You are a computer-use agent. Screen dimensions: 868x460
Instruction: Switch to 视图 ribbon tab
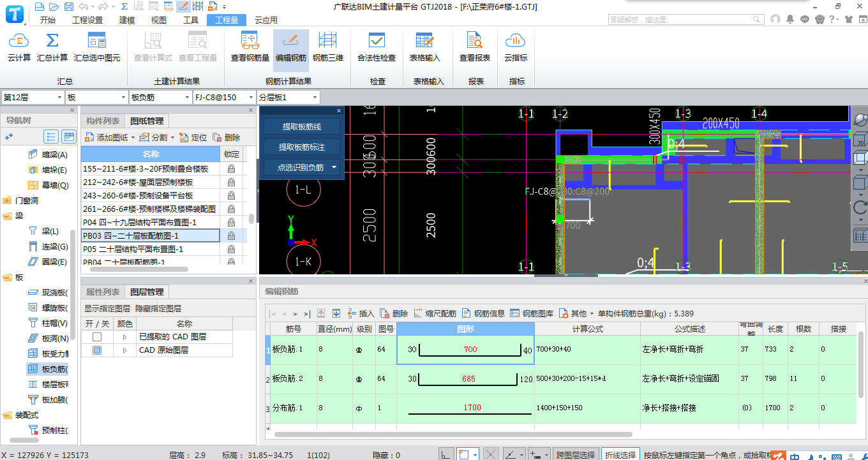pyautogui.click(x=159, y=20)
